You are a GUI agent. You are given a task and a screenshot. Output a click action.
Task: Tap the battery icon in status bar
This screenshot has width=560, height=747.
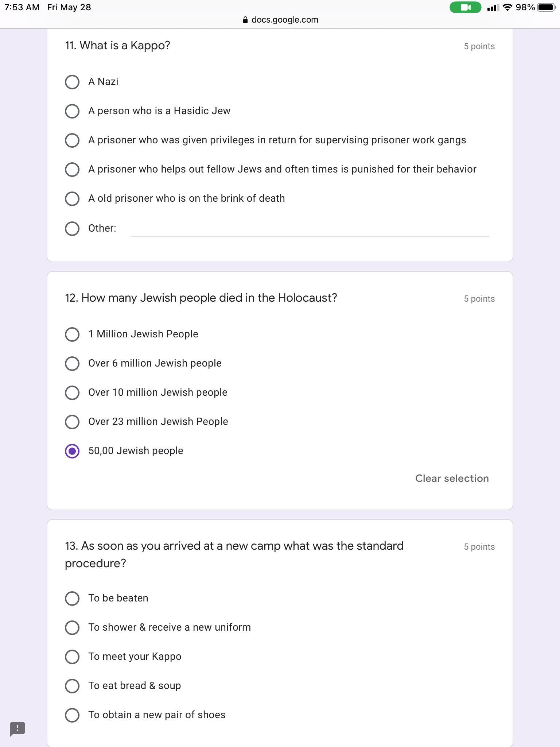click(546, 7)
